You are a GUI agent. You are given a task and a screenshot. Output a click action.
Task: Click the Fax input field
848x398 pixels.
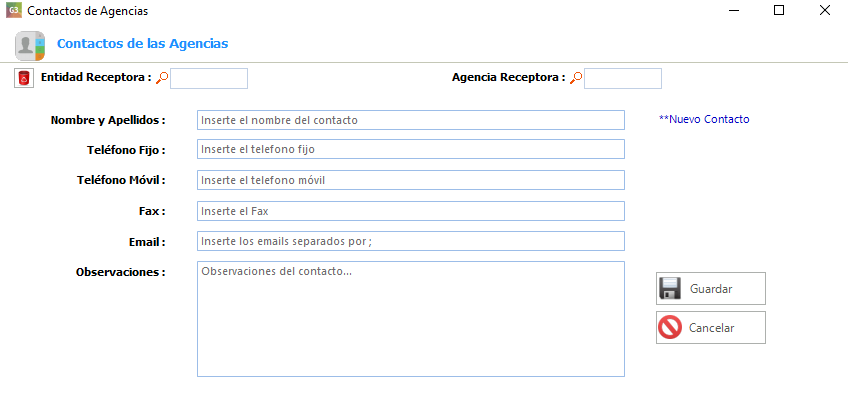click(x=410, y=211)
